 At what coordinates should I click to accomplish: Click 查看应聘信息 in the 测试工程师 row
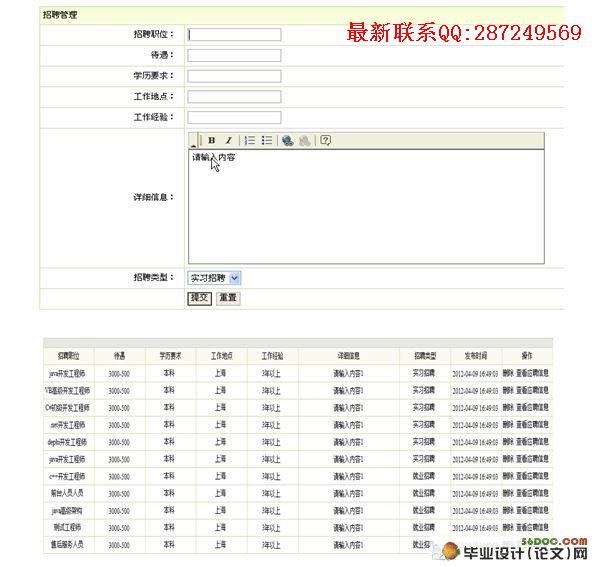tap(532, 527)
